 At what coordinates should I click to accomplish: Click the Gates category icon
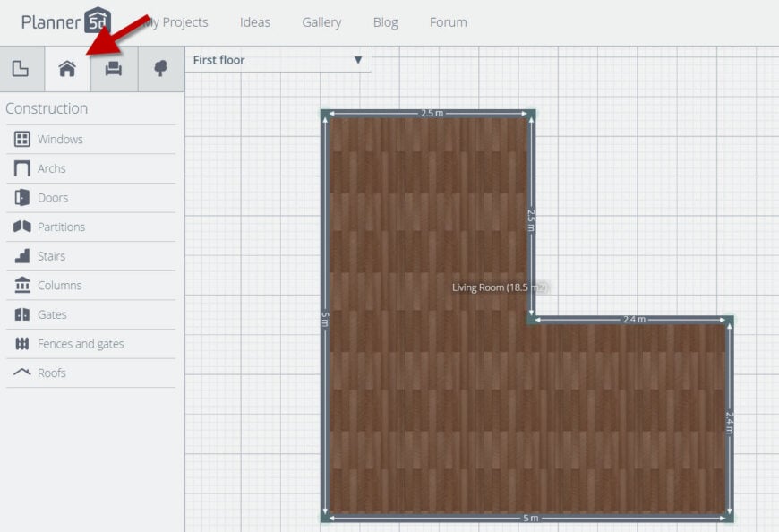point(21,314)
